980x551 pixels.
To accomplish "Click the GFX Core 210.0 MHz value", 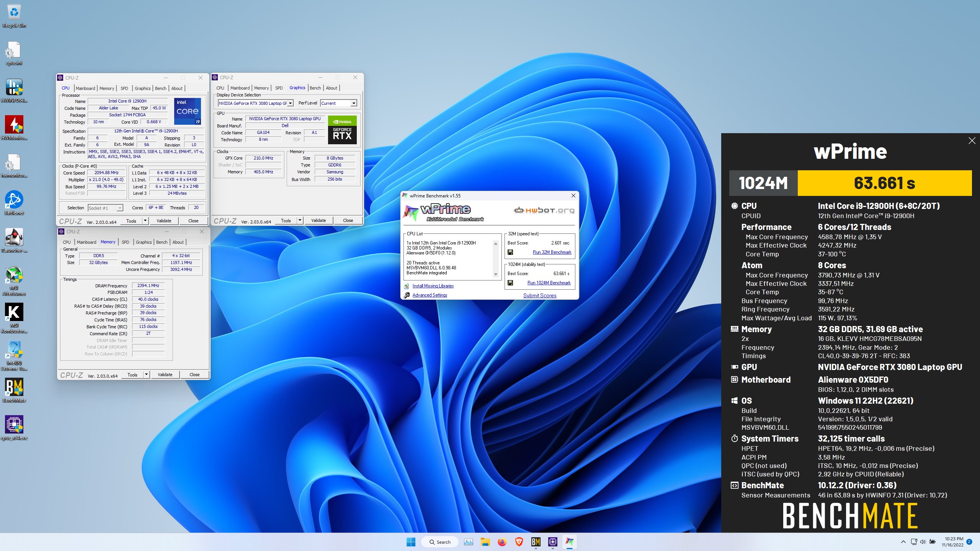I will [x=263, y=158].
